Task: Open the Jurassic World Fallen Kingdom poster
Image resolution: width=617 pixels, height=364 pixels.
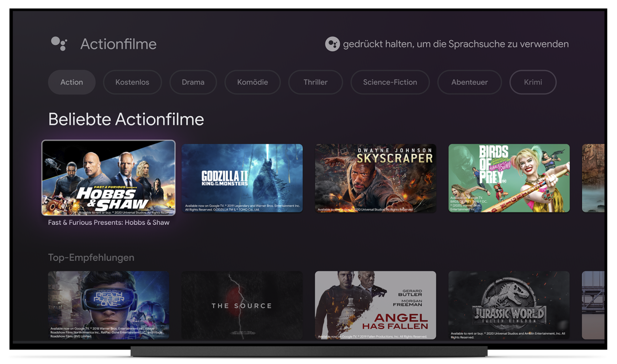Action: (x=509, y=305)
